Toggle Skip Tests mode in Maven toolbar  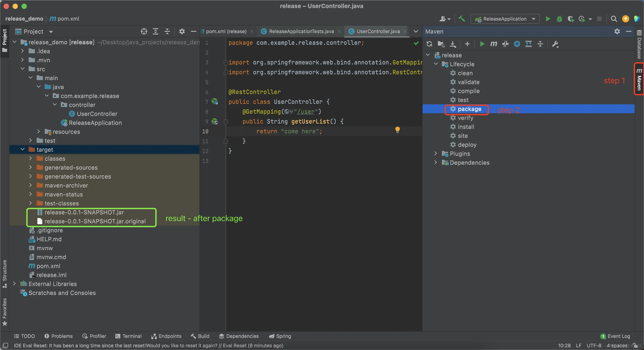point(517,44)
